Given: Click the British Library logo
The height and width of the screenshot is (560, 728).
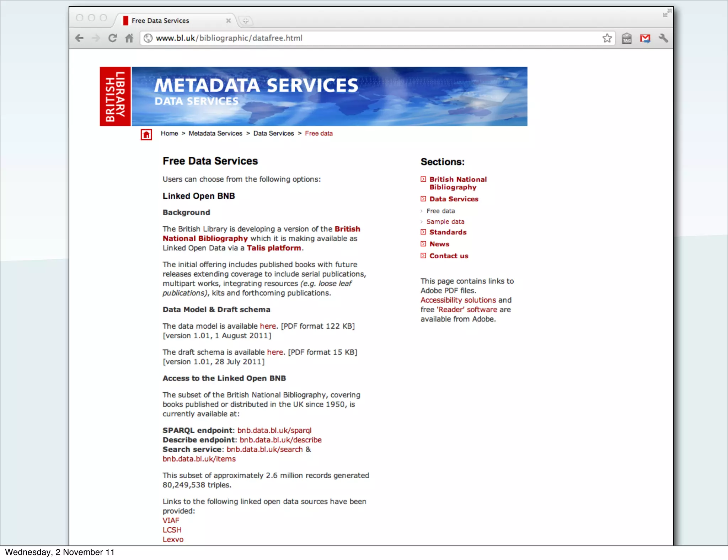Looking at the screenshot, I should (115, 96).
